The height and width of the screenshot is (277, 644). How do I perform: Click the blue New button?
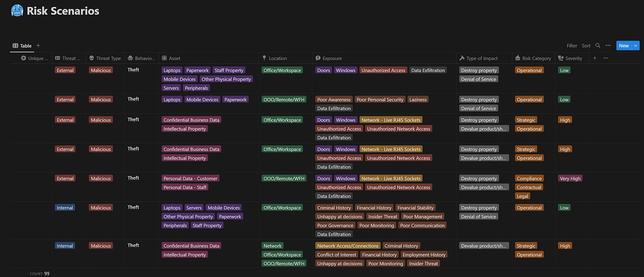(x=624, y=46)
